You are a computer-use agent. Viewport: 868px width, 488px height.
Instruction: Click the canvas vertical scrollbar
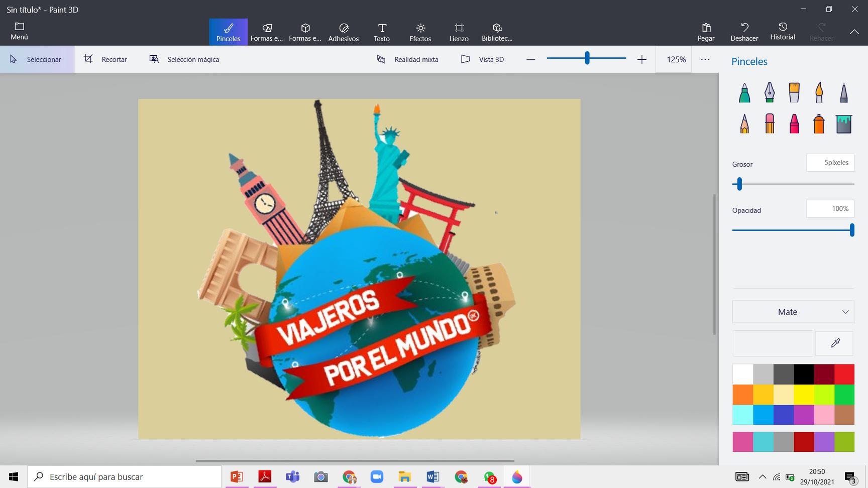tap(714, 264)
